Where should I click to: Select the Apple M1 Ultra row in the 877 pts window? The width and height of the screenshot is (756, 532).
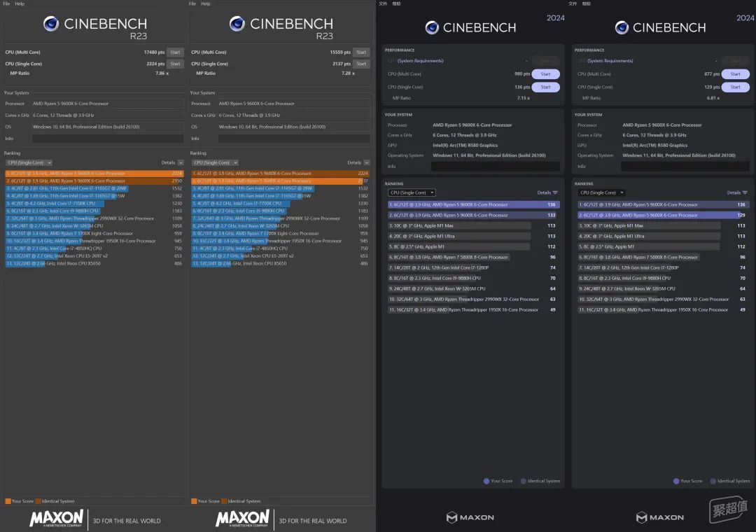664,237
